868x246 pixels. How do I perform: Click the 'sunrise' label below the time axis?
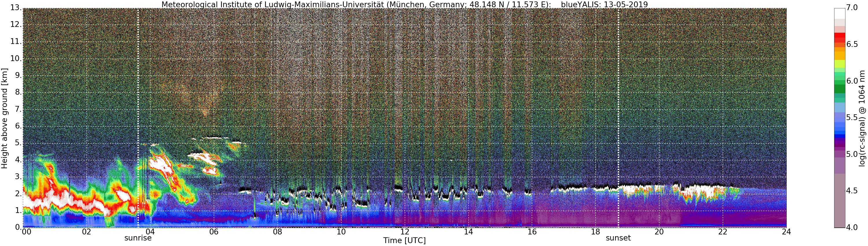(x=138, y=238)
